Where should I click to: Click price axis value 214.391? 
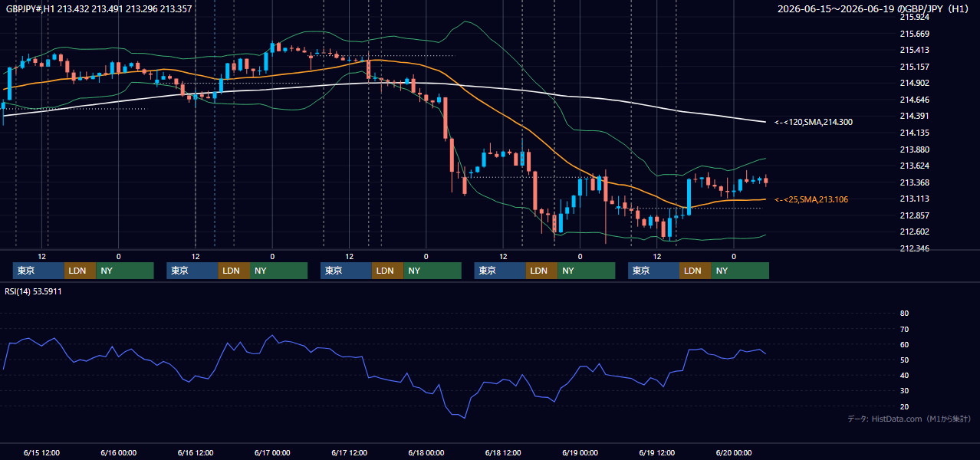(x=914, y=117)
